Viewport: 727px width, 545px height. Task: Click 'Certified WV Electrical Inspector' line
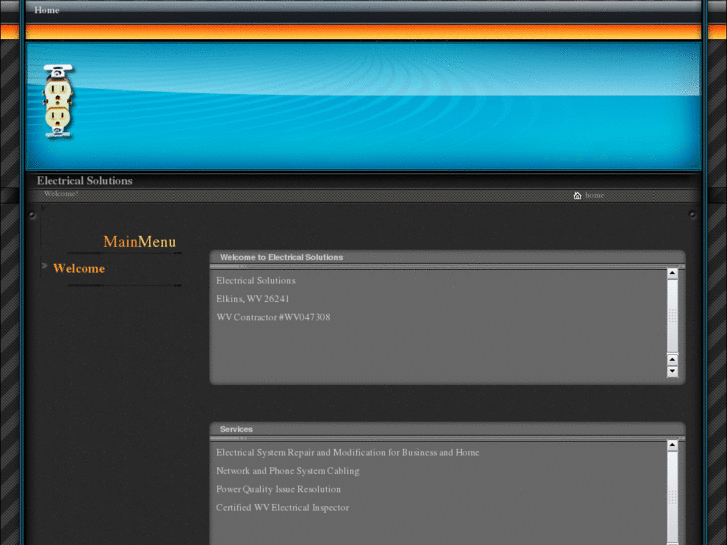[282, 507]
